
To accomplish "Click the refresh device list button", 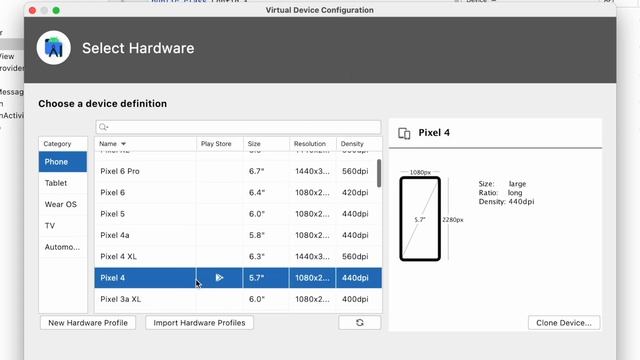I will coord(360,322).
